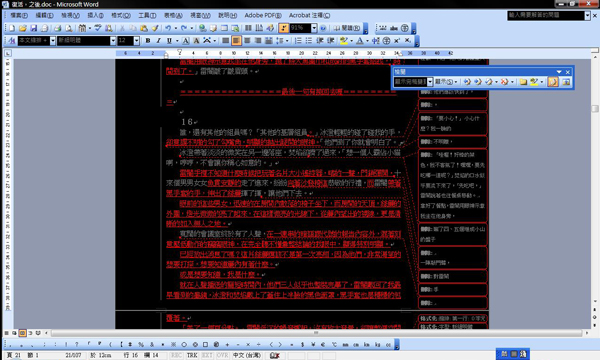Increase the paragraph indent
Image resolution: width=600 pixels, height=360 pixels.
331,41
